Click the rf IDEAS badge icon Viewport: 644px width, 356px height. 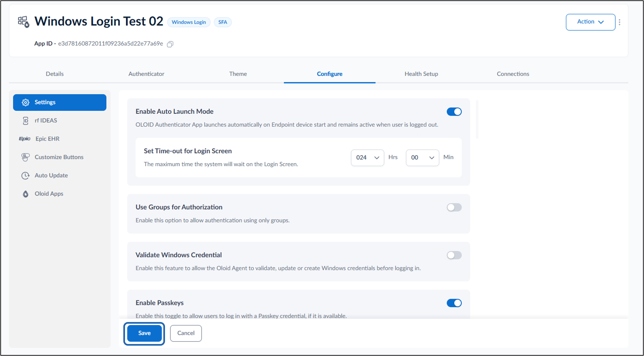26,121
